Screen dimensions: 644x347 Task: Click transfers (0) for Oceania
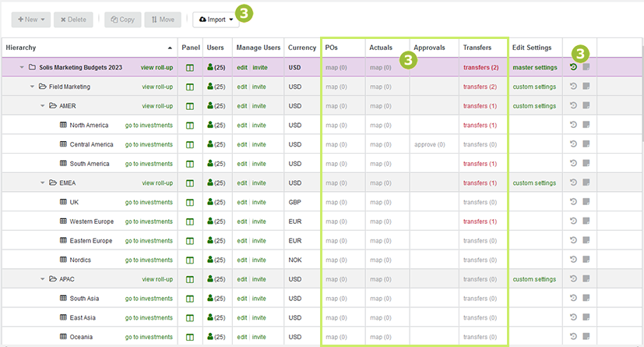click(480, 337)
